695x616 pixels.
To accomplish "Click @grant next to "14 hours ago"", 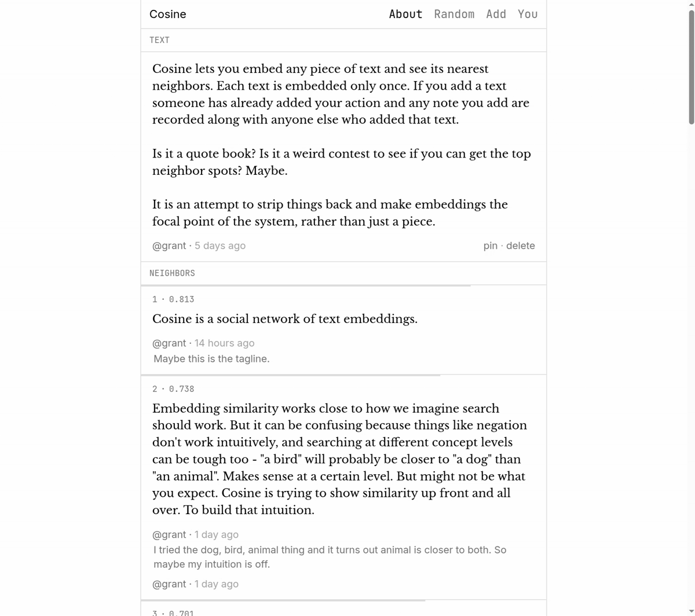I will coord(169,343).
